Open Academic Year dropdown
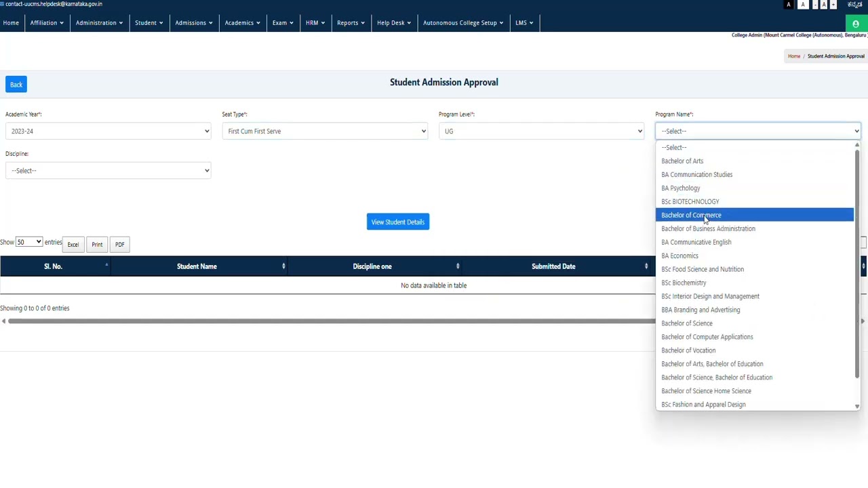This screenshot has height=488, width=868. click(x=108, y=131)
